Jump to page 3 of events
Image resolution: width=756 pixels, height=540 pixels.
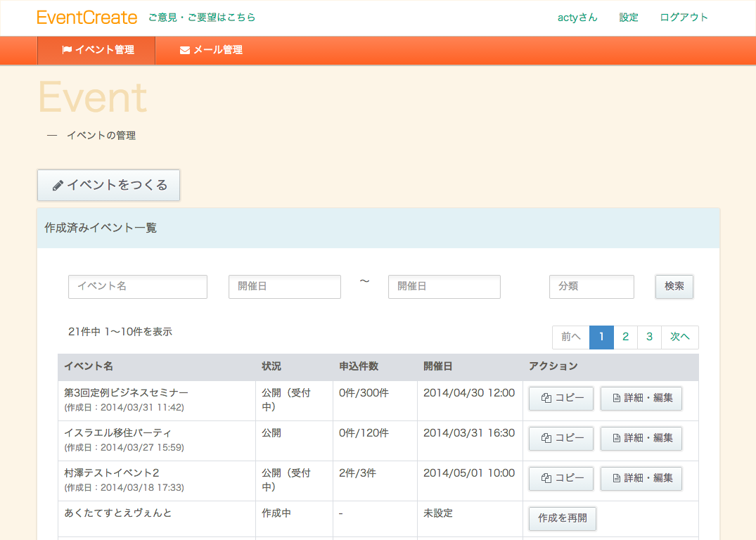[649, 337]
